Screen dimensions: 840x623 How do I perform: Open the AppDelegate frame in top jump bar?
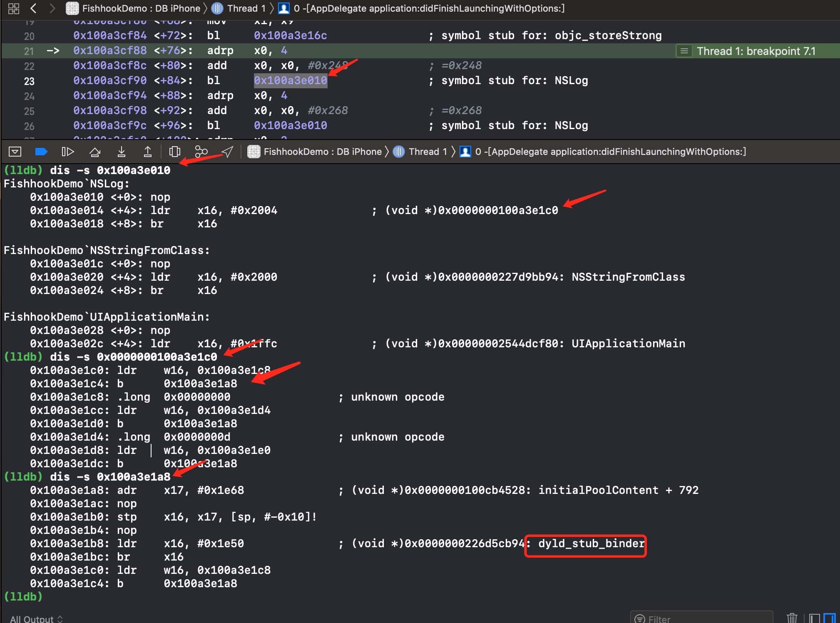[421, 8]
